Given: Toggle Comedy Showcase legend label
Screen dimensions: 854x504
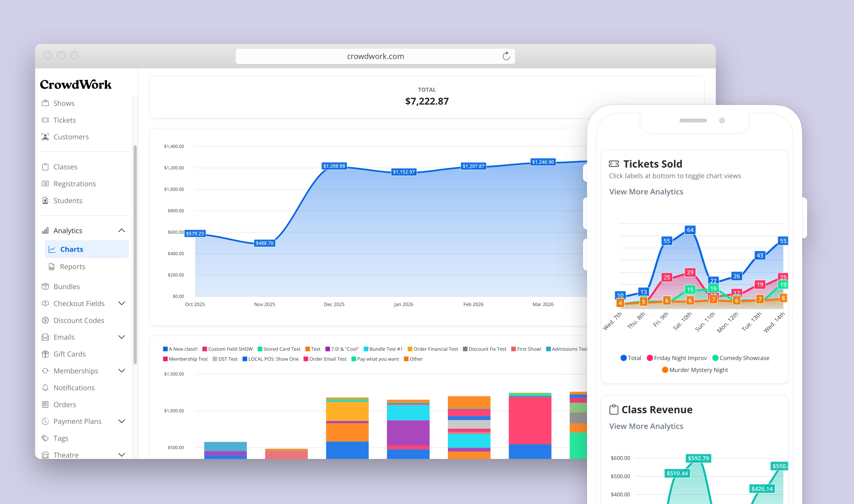Looking at the screenshot, I should click(x=740, y=358).
